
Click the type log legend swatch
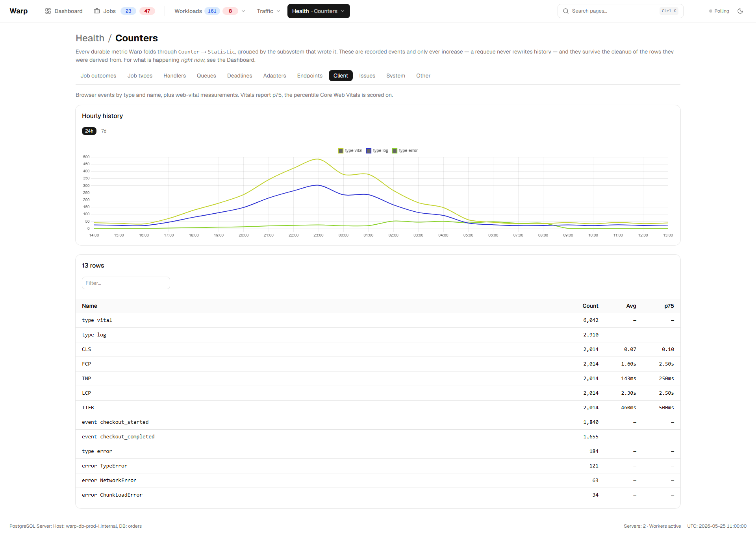[x=369, y=151]
